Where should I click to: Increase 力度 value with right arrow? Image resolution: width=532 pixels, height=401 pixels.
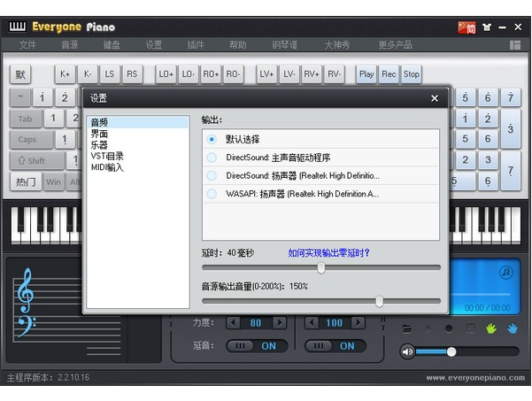(280, 323)
